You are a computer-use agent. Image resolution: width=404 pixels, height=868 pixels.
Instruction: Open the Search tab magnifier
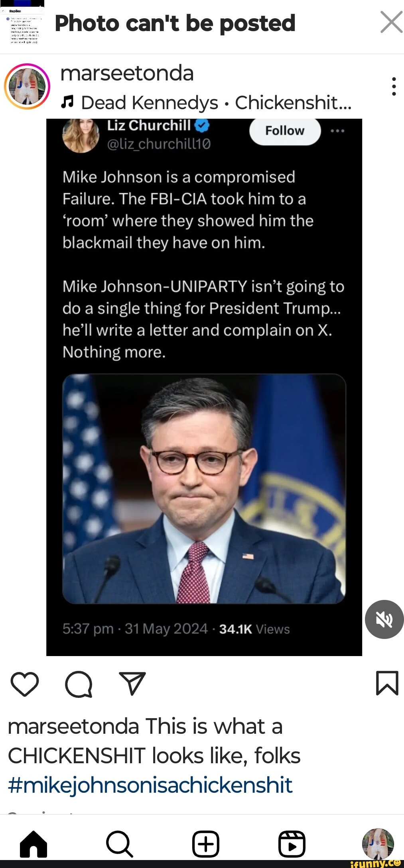(119, 844)
